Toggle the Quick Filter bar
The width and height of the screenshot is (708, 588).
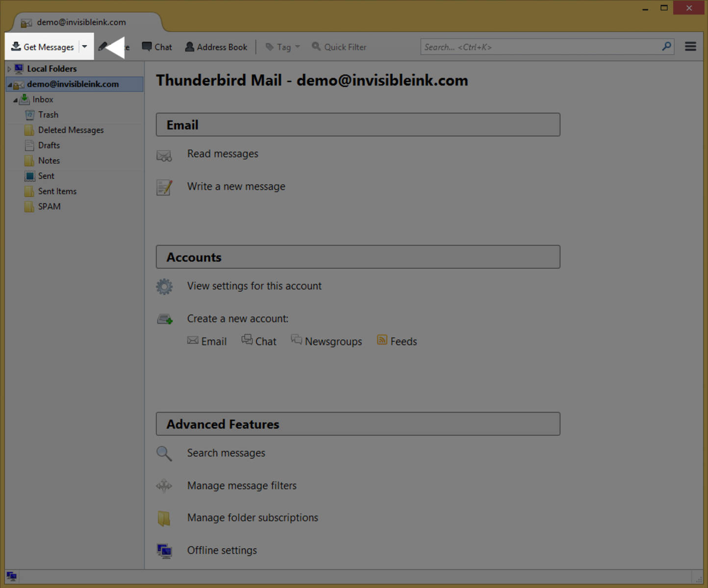pos(339,47)
